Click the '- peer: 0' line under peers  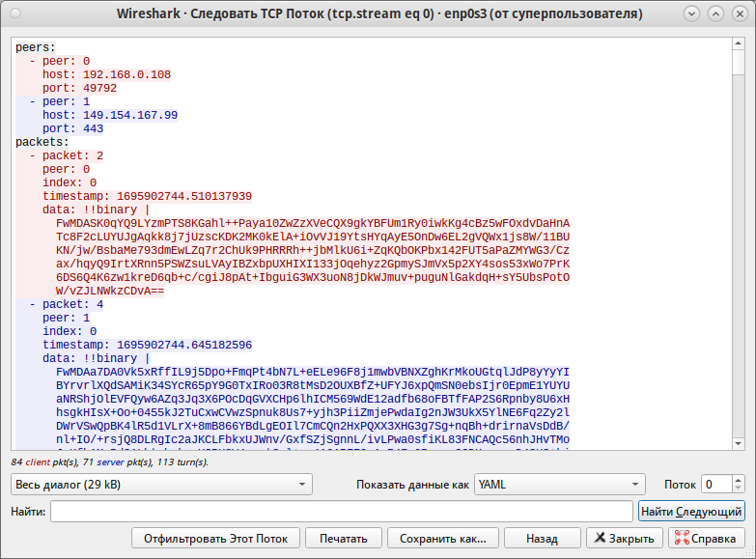tap(59, 61)
